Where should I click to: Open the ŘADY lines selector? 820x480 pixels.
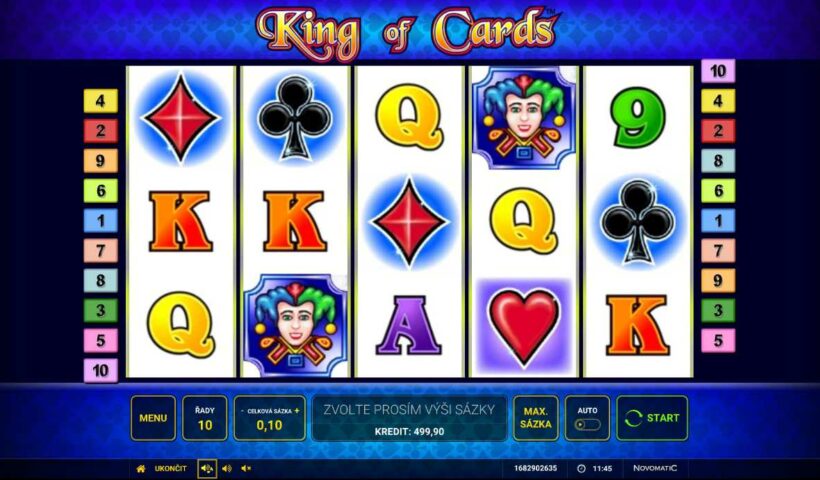(205, 418)
